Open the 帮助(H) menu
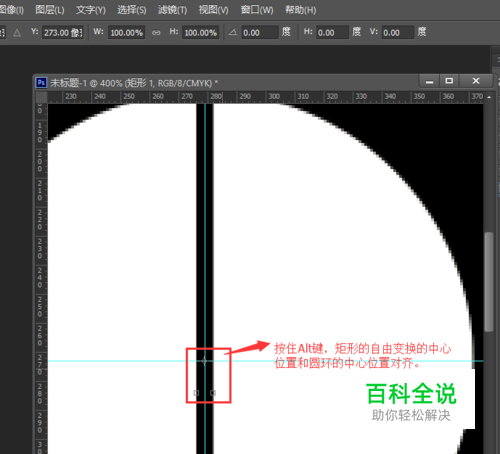The height and width of the screenshot is (454, 500). [x=300, y=10]
